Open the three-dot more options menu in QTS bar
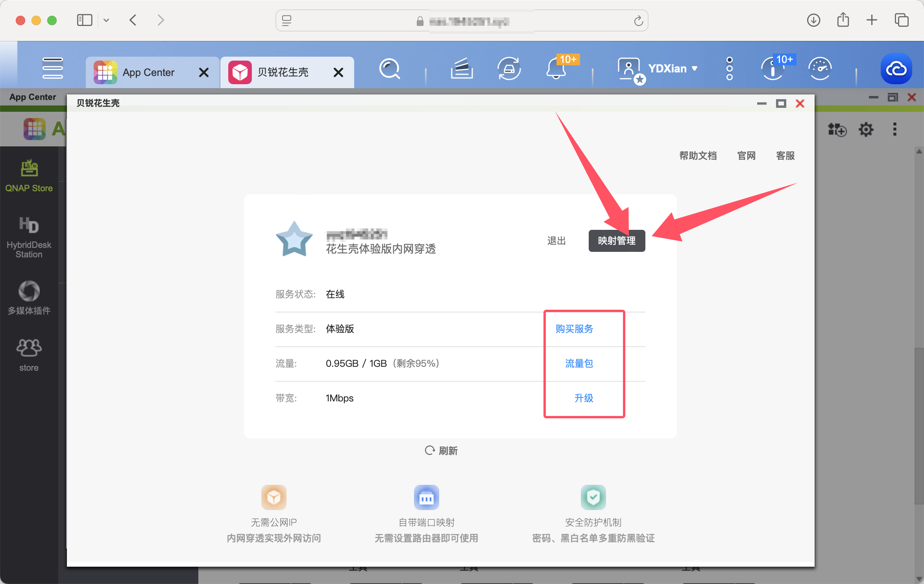The height and width of the screenshot is (584, 924). click(x=729, y=68)
